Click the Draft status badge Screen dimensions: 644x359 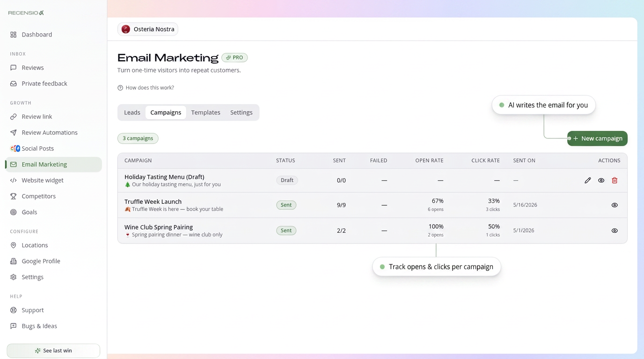pos(287,180)
